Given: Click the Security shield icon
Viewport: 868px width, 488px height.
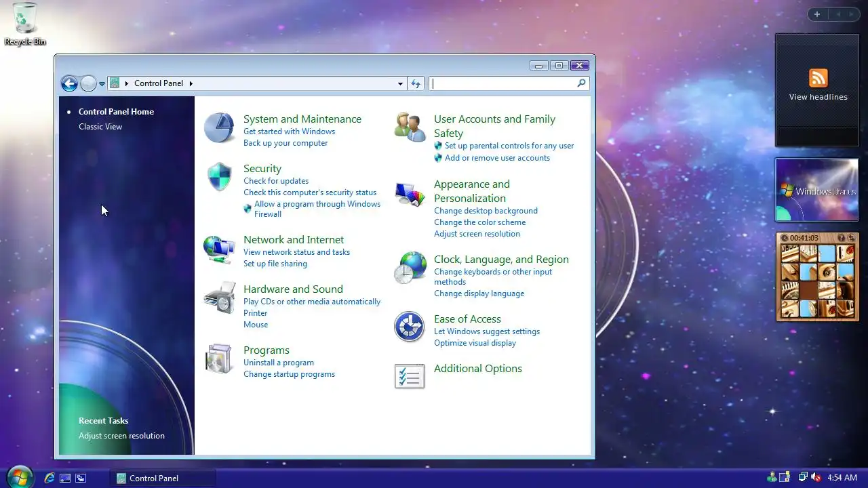Looking at the screenshot, I should pos(219,177).
